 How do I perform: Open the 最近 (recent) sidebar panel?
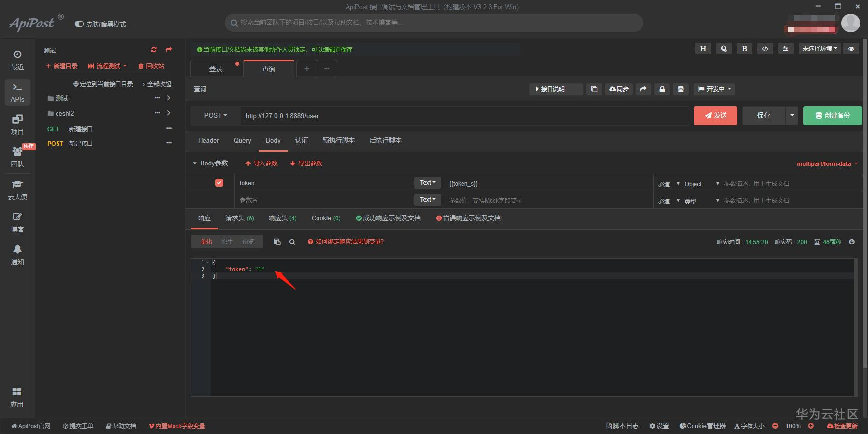tap(17, 60)
